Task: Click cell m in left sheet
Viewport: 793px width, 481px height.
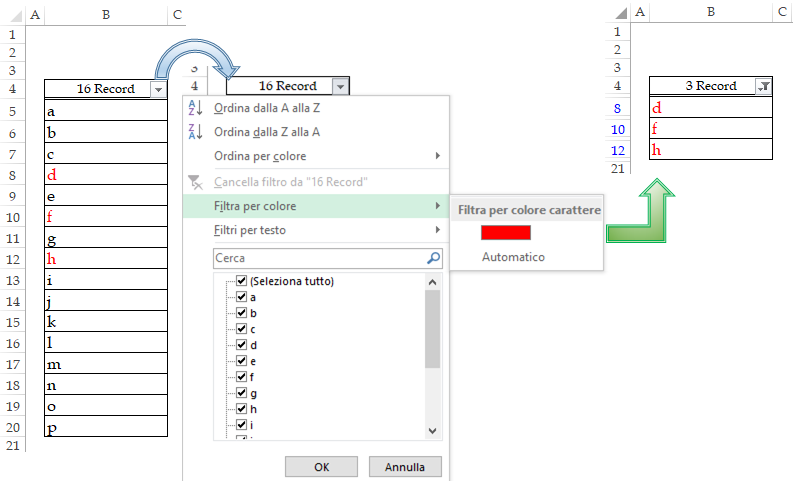Action: point(106,364)
